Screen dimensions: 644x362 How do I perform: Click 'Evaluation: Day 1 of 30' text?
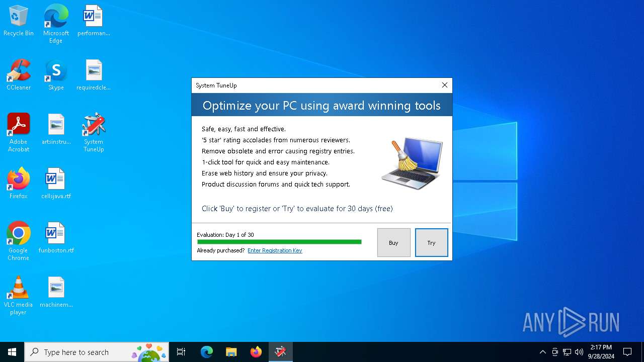225,235
